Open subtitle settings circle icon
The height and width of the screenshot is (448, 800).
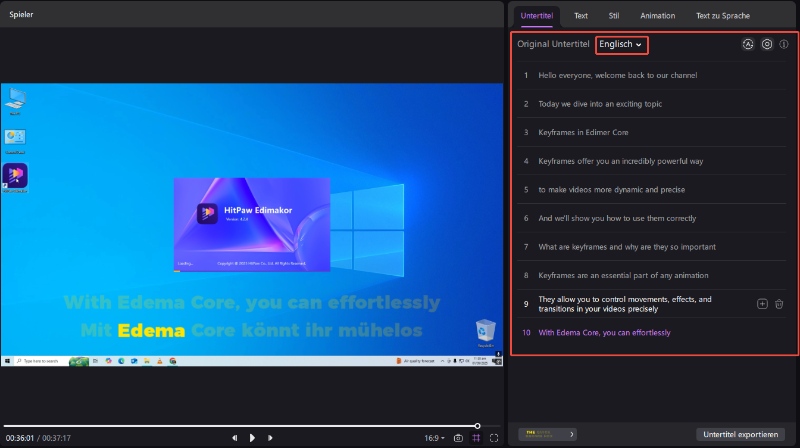(767, 45)
